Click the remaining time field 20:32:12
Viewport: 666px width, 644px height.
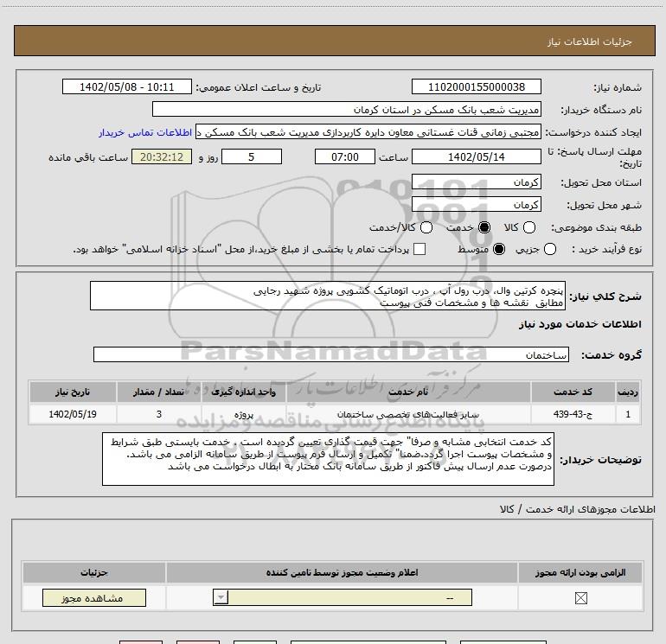[162, 156]
